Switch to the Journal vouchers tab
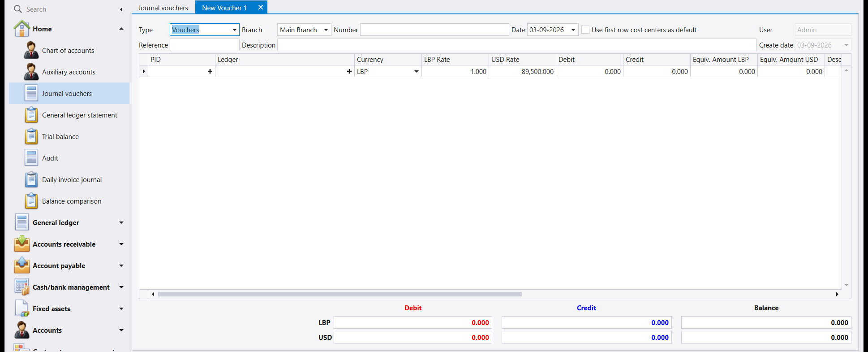The width and height of the screenshot is (868, 352). click(x=163, y=8)
